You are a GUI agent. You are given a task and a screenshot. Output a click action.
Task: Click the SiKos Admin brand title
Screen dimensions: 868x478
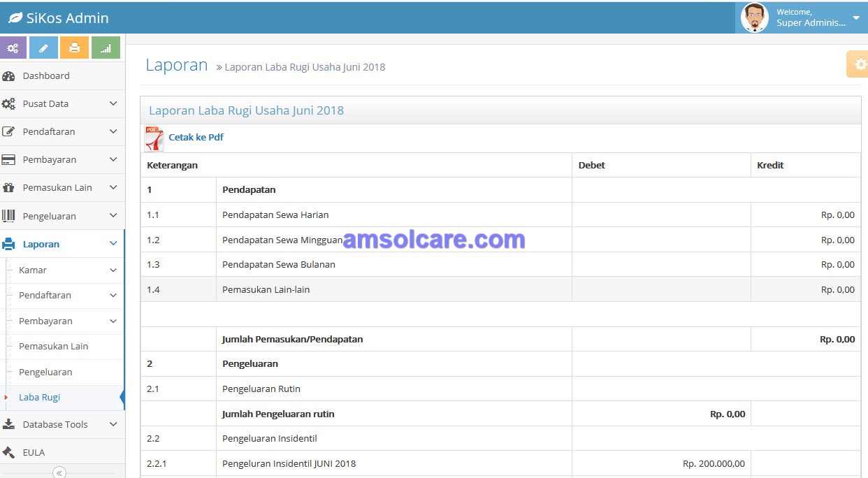[67, 18]
